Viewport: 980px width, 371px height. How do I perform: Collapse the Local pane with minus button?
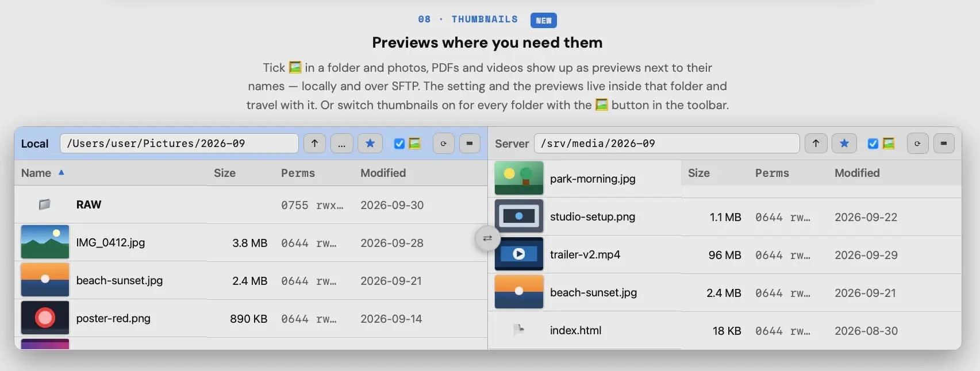(470, 144)
